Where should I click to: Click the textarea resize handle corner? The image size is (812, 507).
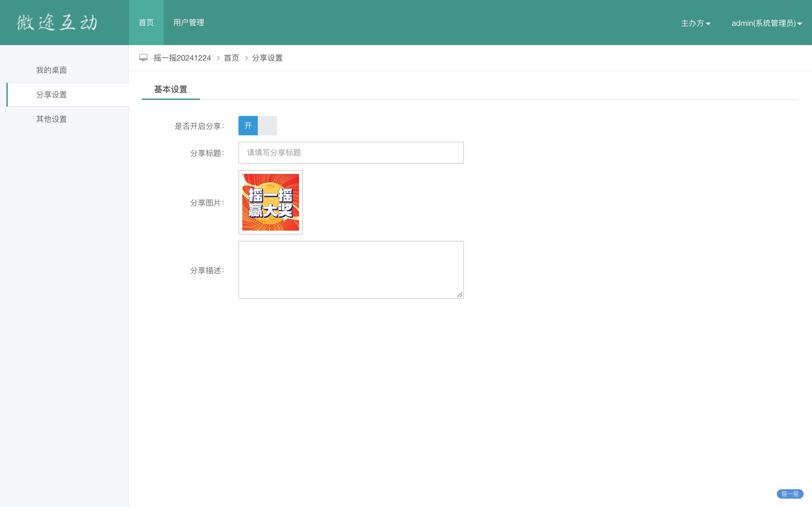pyautogui.click(x=459, y=295)
